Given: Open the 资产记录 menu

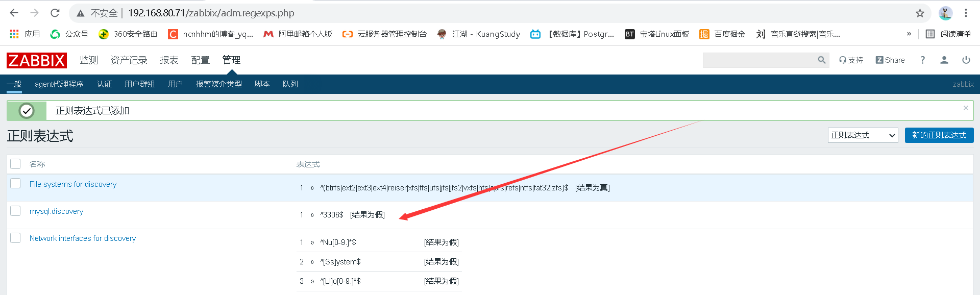Looking at the screenshot, I should 129,60.
